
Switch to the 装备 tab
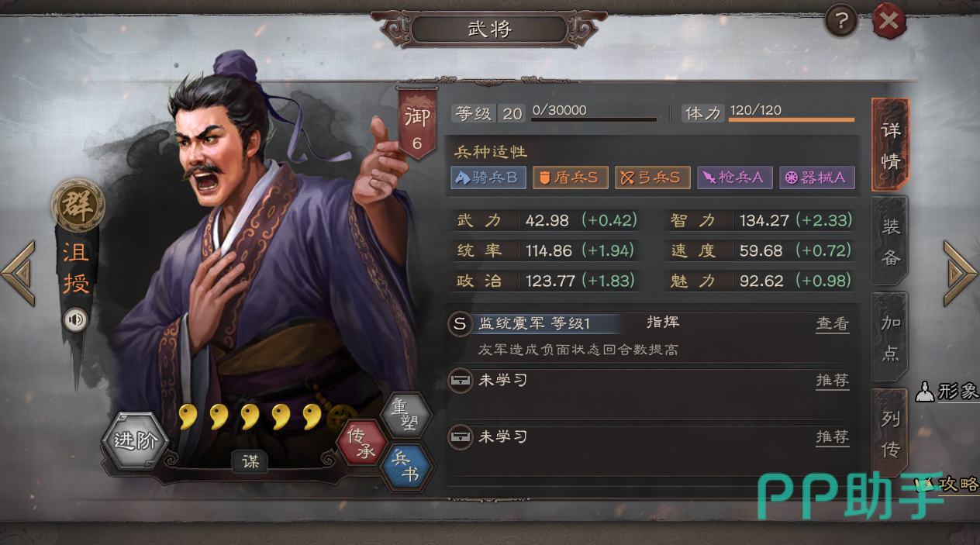[891, 241]
